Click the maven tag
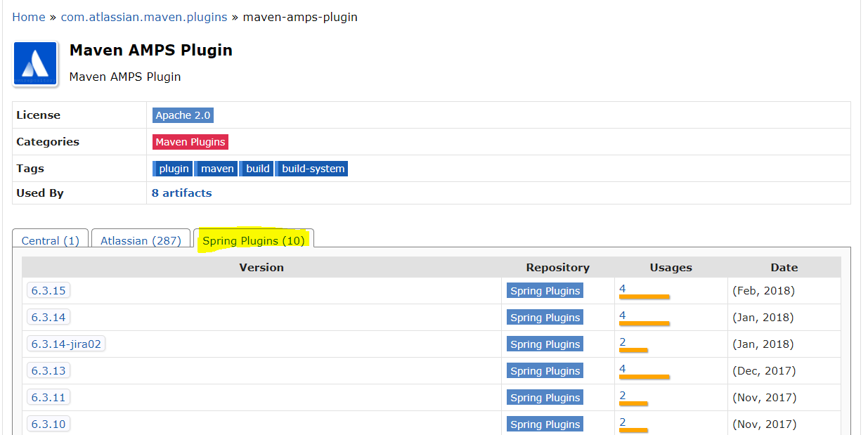This screenshot has height=435, width=868. point(217,169)
